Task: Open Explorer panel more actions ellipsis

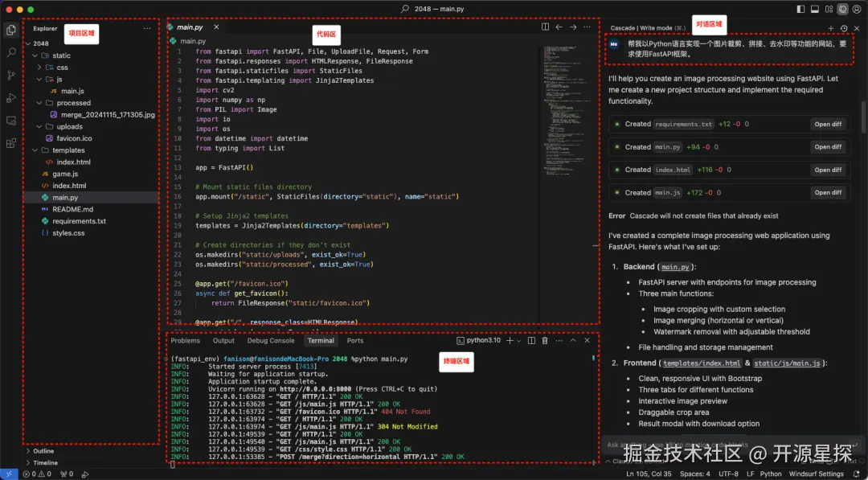Action: pos(147,28)
